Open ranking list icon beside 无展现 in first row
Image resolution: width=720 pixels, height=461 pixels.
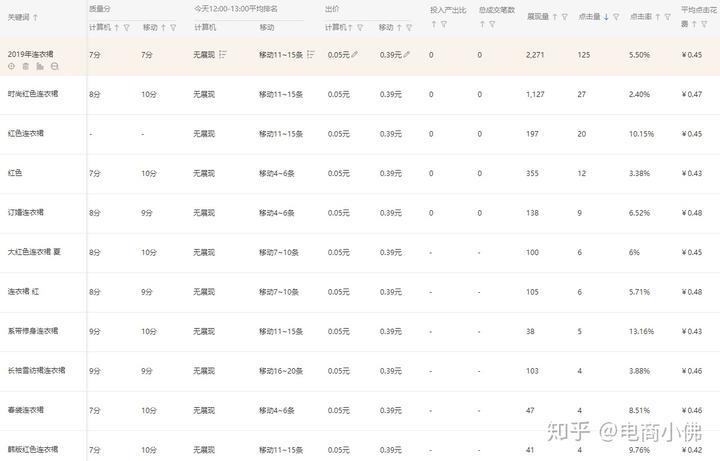[222, 54]
